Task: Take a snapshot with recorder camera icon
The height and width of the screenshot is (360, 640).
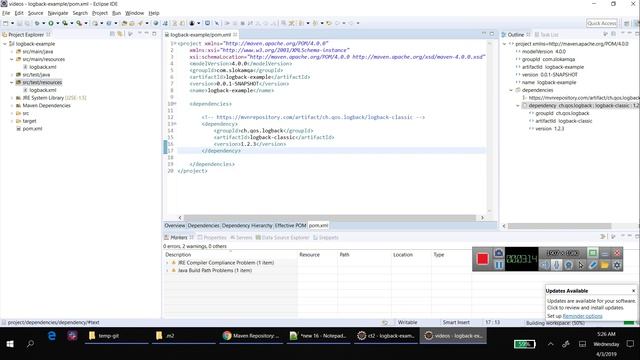Action: tap(499, 253)
